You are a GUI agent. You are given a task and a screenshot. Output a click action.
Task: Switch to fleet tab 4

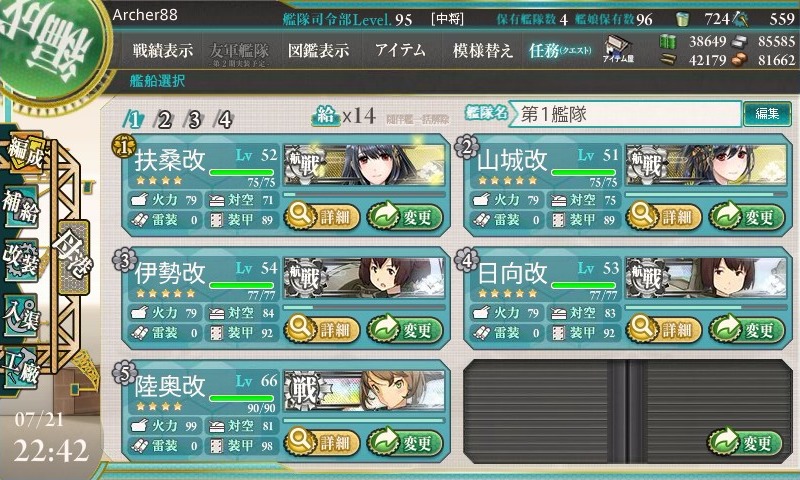point(225,120)
